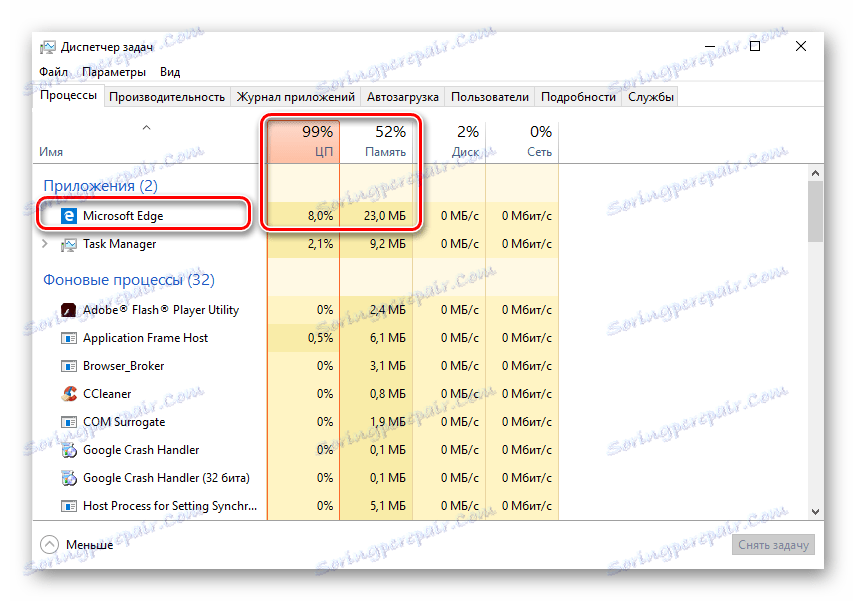Viewport: 856px width, 601px height.
Task: Collapse details with the Меньше arrow icon
Action: coord(49,544)
